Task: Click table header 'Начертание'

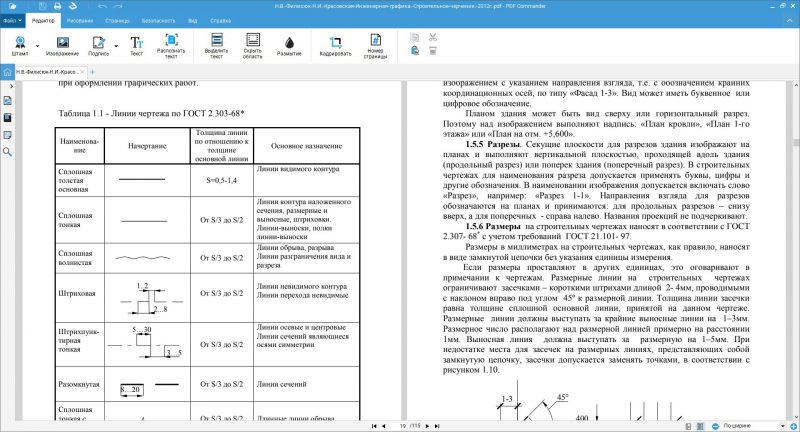Action: tap(147, 146)
